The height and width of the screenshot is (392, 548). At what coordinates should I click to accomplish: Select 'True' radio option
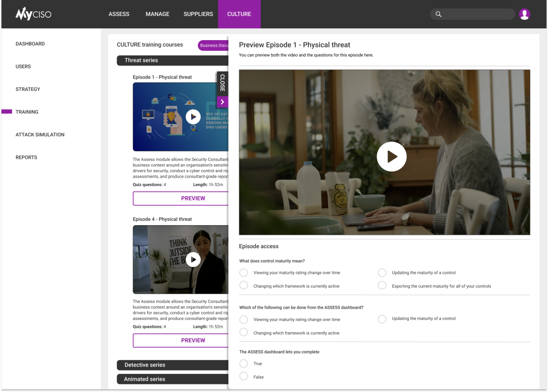pos(243,364)
